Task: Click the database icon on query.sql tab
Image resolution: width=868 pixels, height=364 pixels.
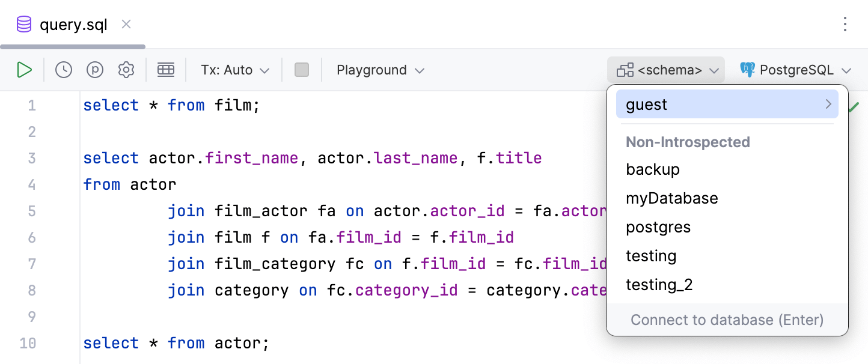Action: click(23, 24)
